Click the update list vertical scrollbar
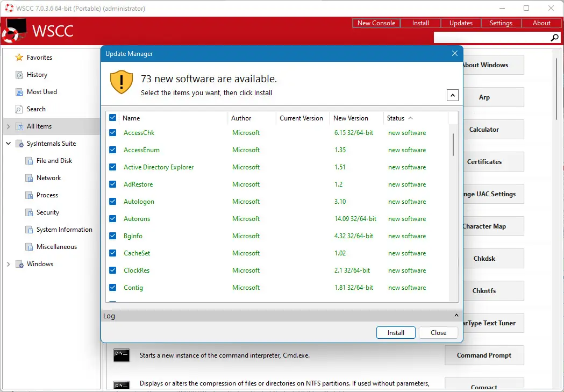The image size is (564, 392). [x=453, y=145]
